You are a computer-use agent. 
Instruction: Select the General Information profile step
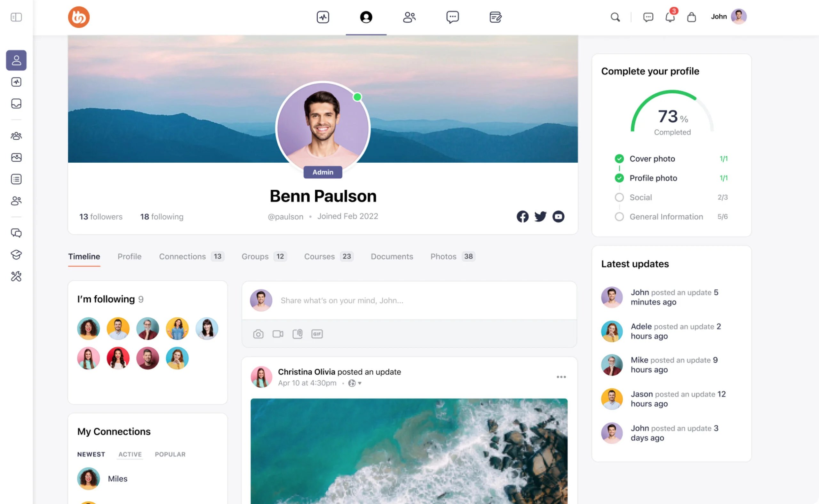tap(666, 217)
